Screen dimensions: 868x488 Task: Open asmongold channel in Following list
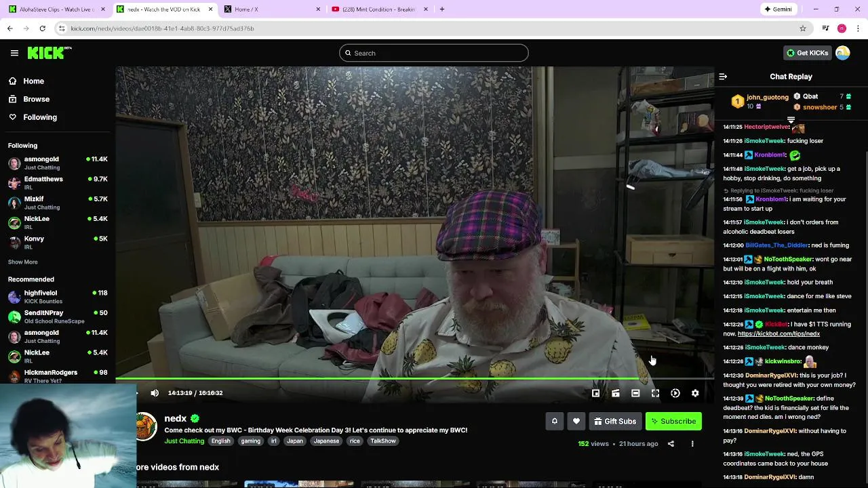(x=58, y=163)
